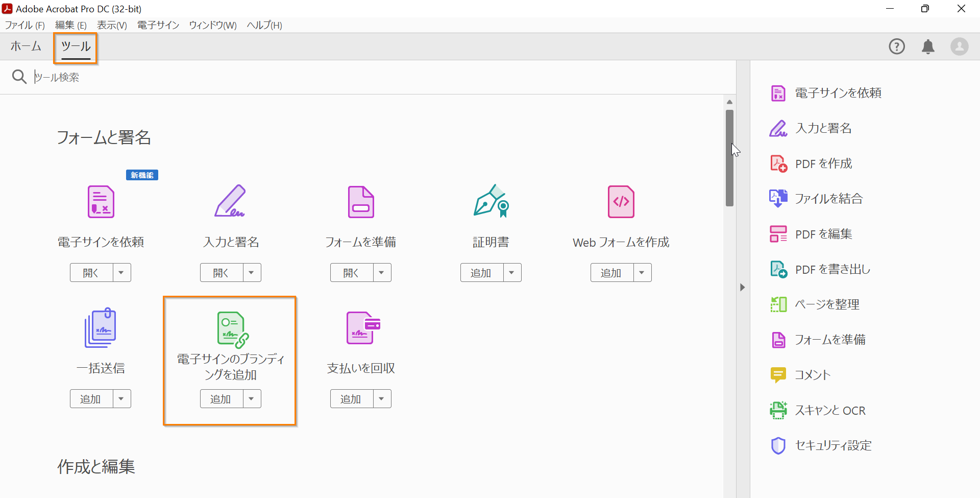Expand the 追加 dropdown beside 支払いを回収
The image size is (980, 498).
[x=382, y=398]
